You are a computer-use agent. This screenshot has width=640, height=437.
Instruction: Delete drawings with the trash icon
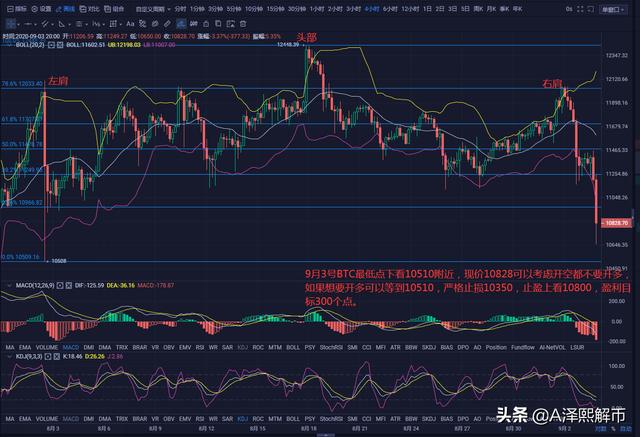coord(243,24)
